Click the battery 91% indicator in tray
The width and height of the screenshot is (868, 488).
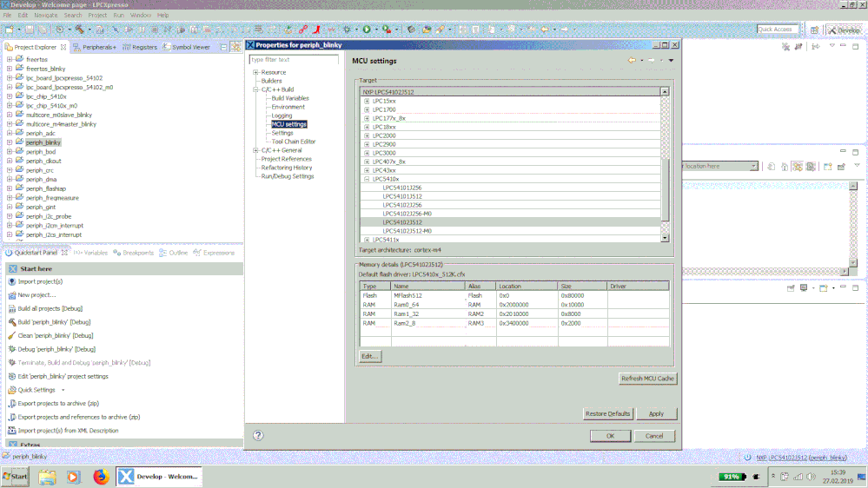732,477
